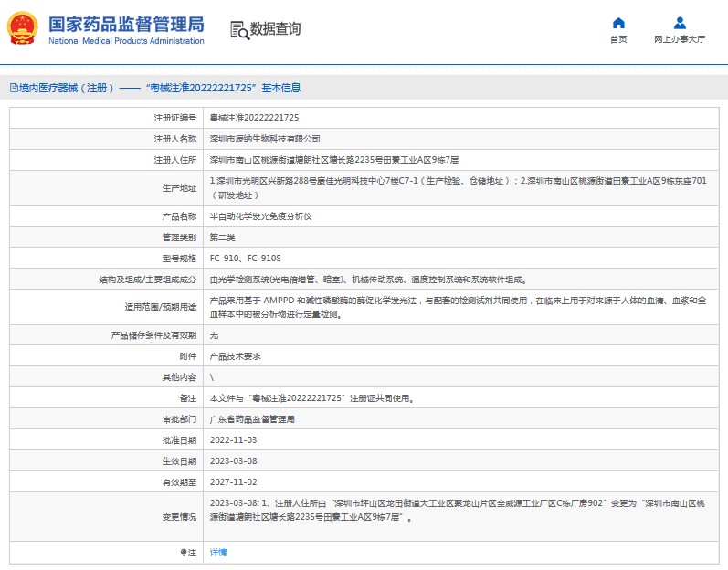Click the 生产地址 production address value

[x=458, y=188]
